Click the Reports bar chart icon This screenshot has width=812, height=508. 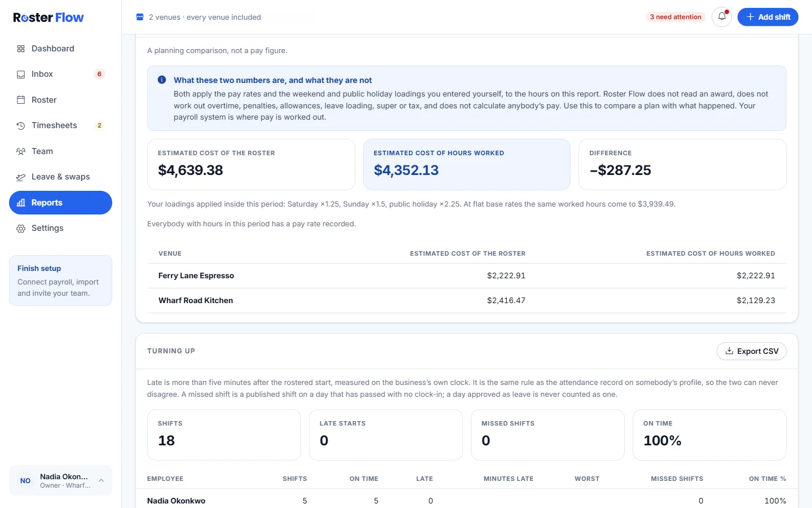[21, 203]
